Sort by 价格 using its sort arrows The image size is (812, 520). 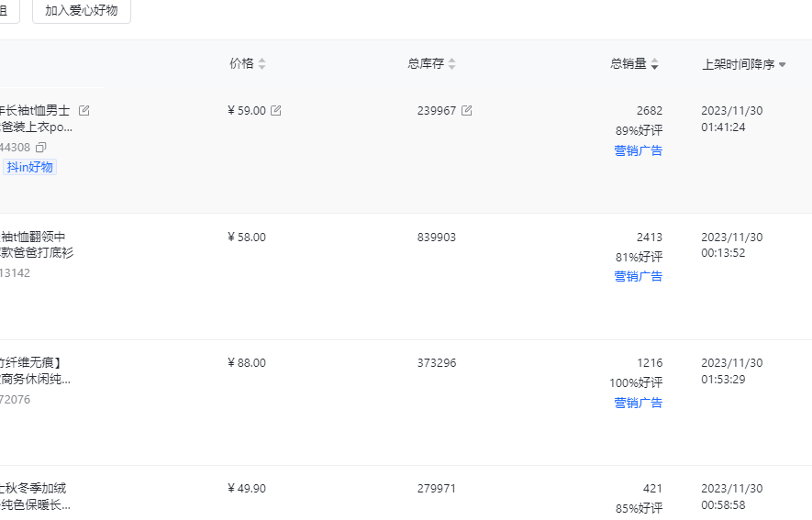point(262,64)
